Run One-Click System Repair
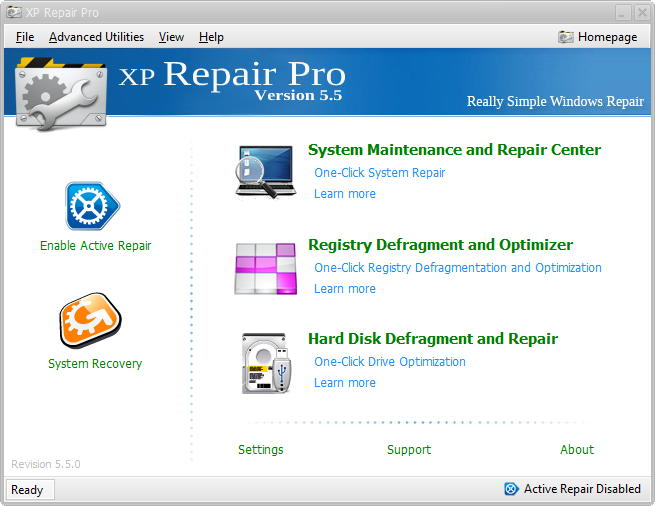 pyautogui.click(x=380, y=173)
